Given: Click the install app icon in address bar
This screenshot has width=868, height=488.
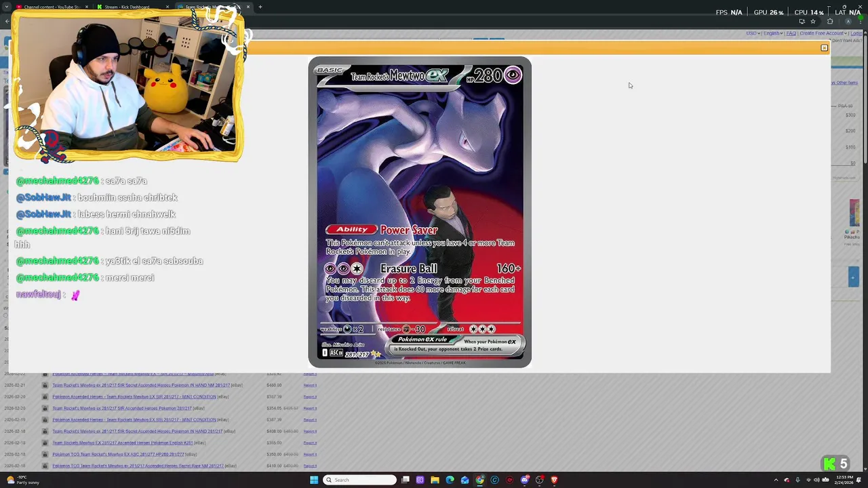Looking at the screenshot, I should coord(802,21).
